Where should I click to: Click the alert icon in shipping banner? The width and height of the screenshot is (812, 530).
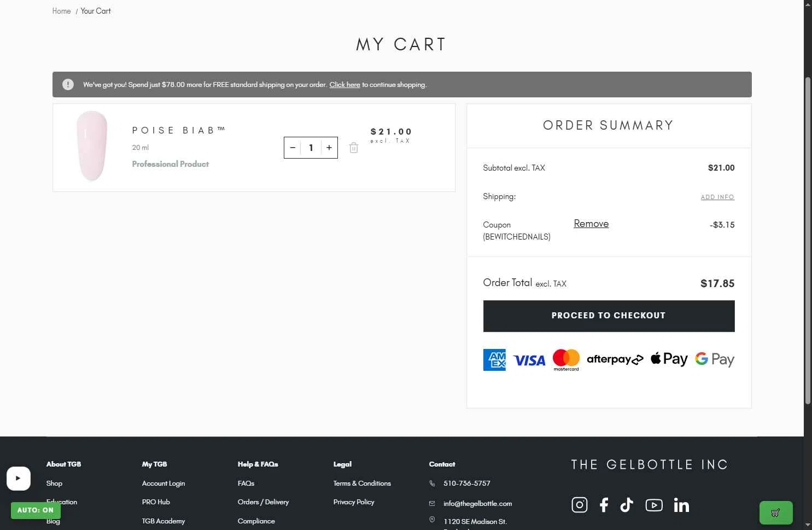(x=68, y=84)
